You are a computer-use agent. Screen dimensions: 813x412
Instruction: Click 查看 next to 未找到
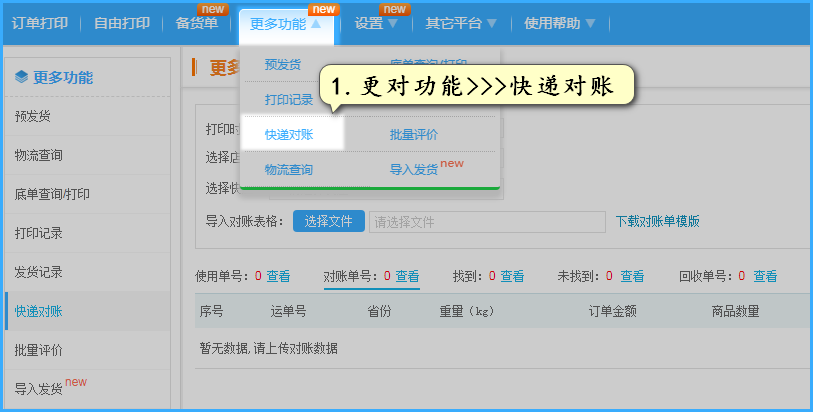[x=632, y=276]
